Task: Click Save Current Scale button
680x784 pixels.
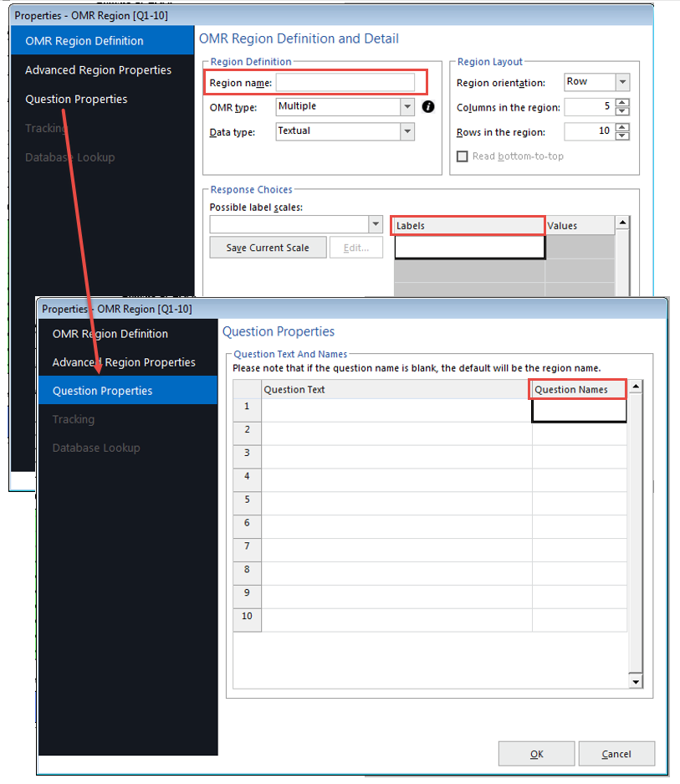Action: coord(268,248)
